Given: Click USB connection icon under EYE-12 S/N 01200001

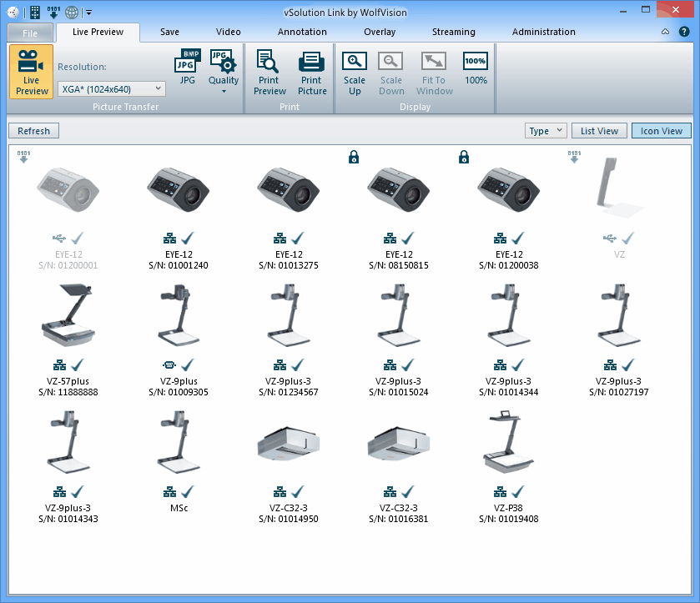Looking at the screenshot, I should click(x=59, y=239).
